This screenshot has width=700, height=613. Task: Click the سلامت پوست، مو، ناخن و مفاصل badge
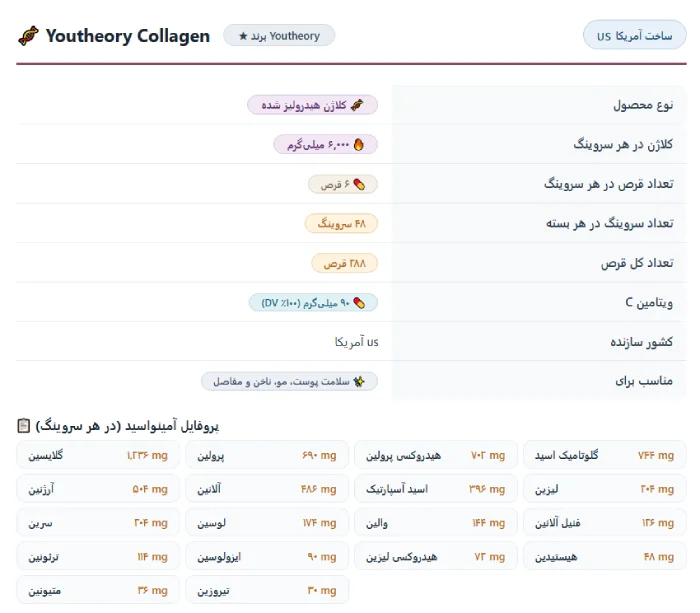pyautogui.click(x=289, y=382)
